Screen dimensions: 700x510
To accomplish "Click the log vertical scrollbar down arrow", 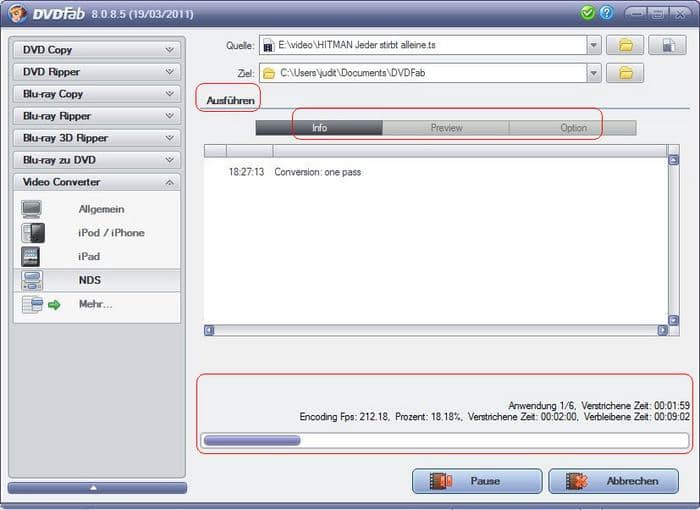I will point(673,320).
